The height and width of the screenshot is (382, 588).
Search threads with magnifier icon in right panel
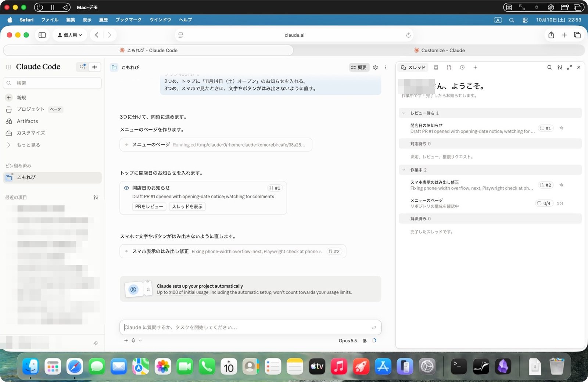point(549,68)
